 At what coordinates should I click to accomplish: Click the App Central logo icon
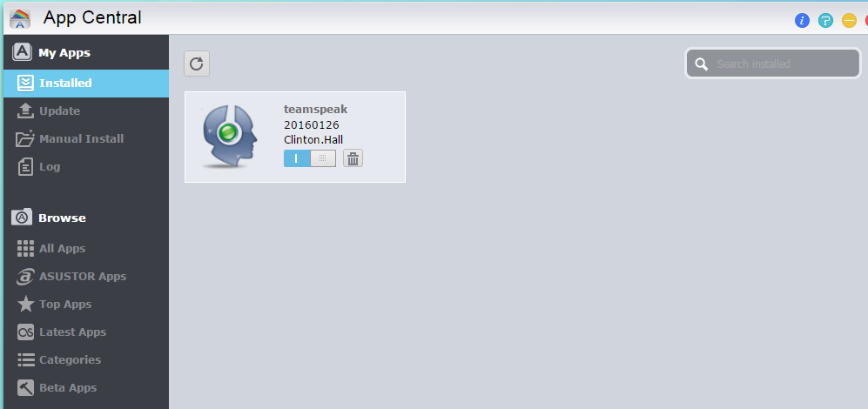tap(21, 18)
